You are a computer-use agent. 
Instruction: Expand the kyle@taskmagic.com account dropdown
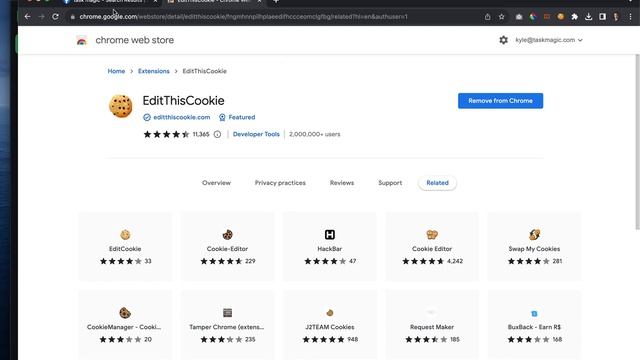point(549,40)
